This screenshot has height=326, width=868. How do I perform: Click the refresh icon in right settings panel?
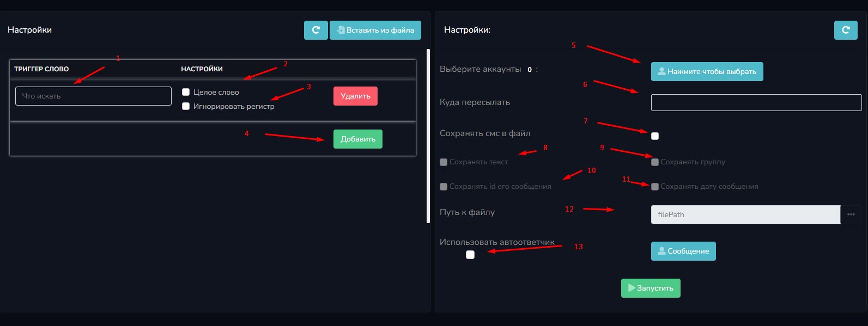click(x=845, y=30)
